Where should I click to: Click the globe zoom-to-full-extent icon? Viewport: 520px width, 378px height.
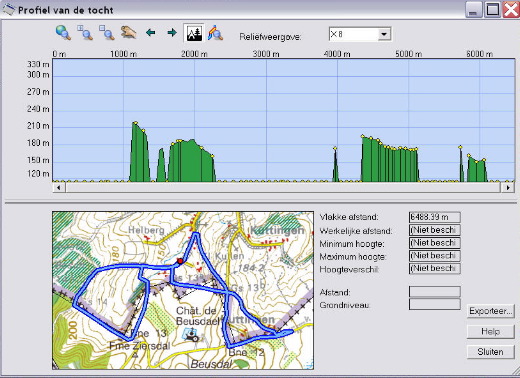click(63, 33)
